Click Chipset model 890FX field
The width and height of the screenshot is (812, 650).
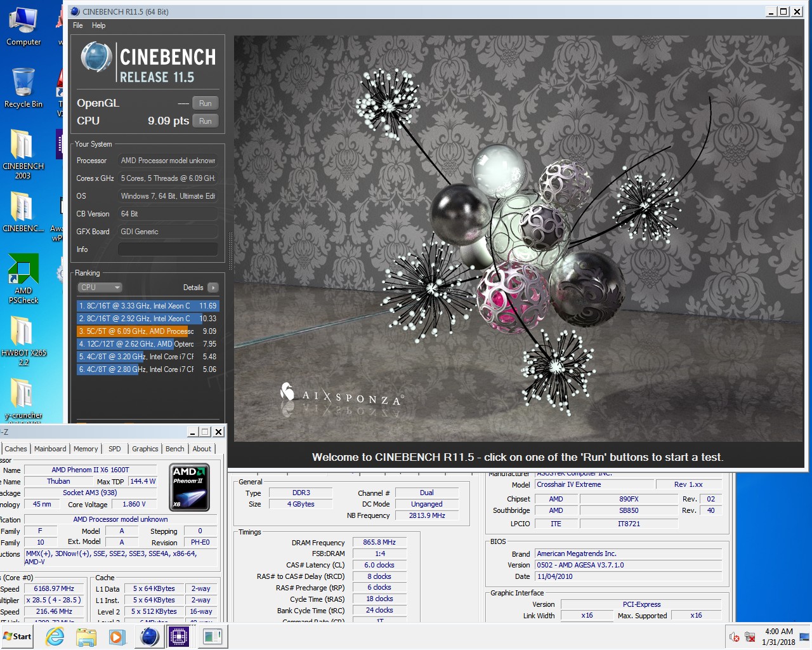click(x=629, y=499)
